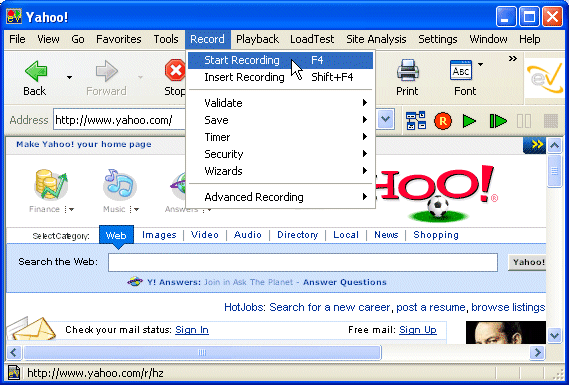Click the gray stop playback square
The height and width of the screenshot is (385, 569).
tap(551, 121)
